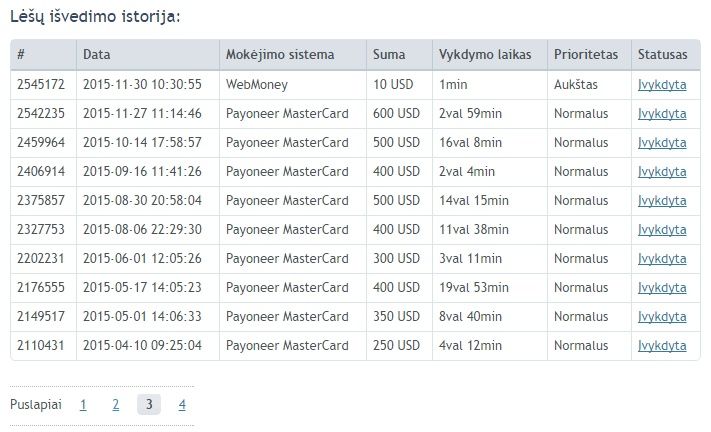Open Įvykdyta status for withdrawal 2459964
Viewport: 711px width, 432px height.
662,143
